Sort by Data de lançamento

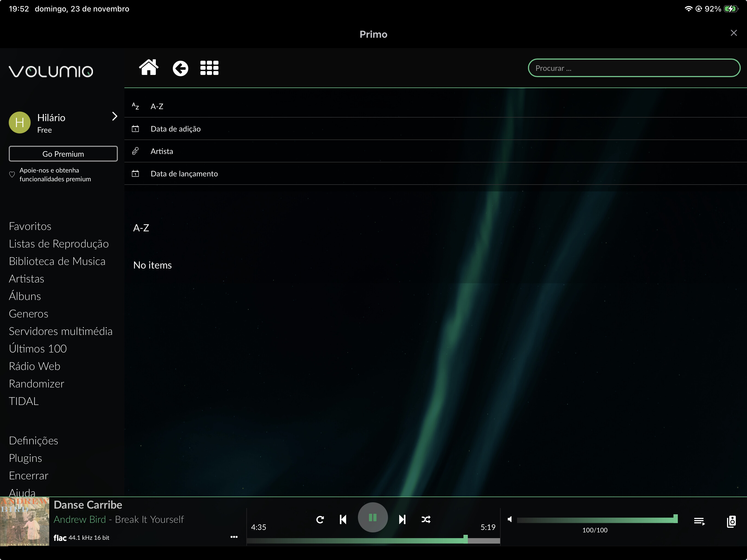[x=184, y=174]
